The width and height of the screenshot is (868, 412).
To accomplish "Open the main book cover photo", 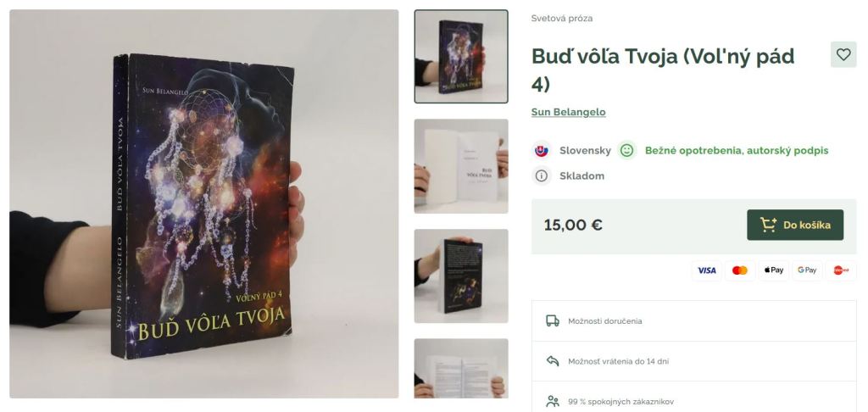I will (203, 203).
